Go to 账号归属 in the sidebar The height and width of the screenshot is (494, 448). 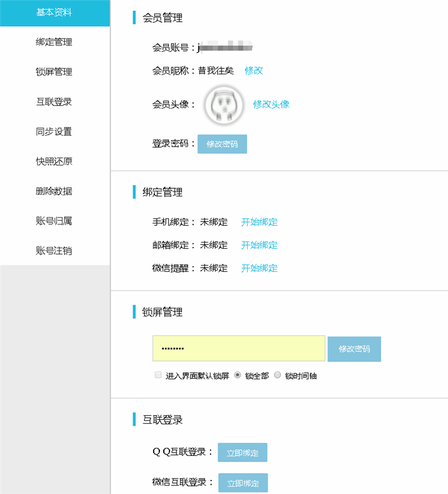click(54, 221)
